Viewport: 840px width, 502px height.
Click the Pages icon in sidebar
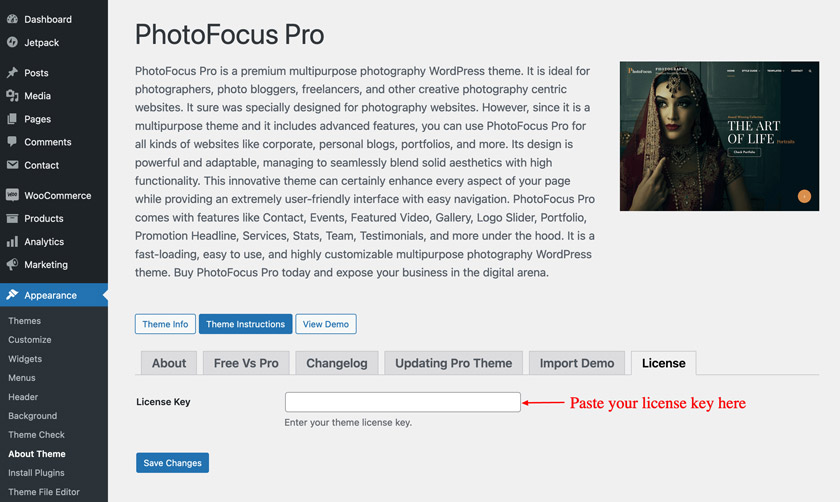pyautogui.click(x=12, y=119)
